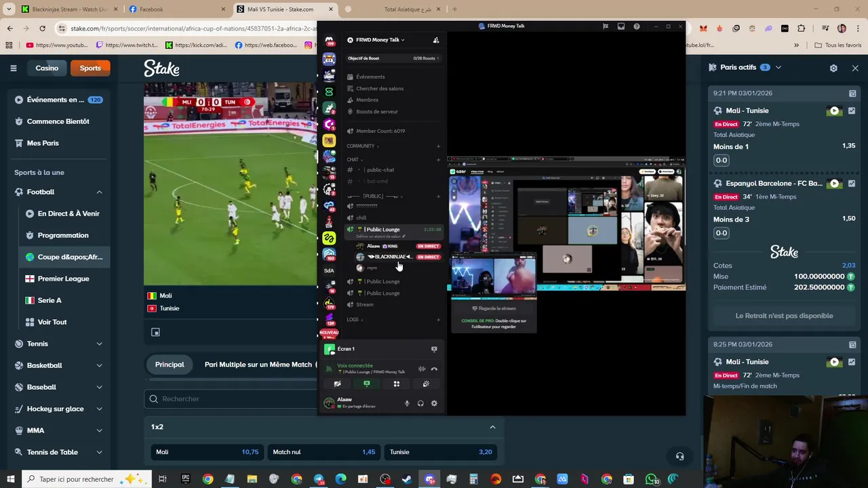Open the Stake live support headset icon
The image size is (868, 488).
point(679,456)
